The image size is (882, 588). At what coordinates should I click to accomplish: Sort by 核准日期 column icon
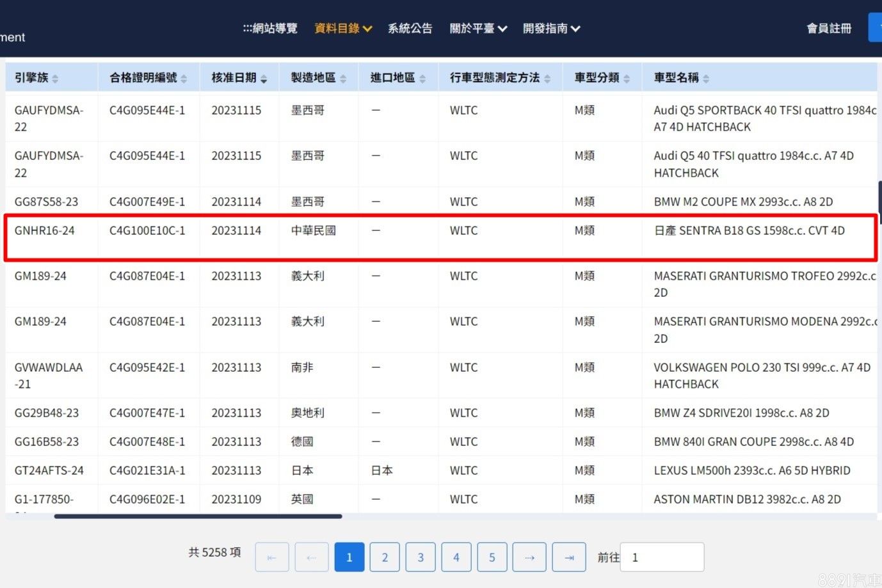(264, 79)
